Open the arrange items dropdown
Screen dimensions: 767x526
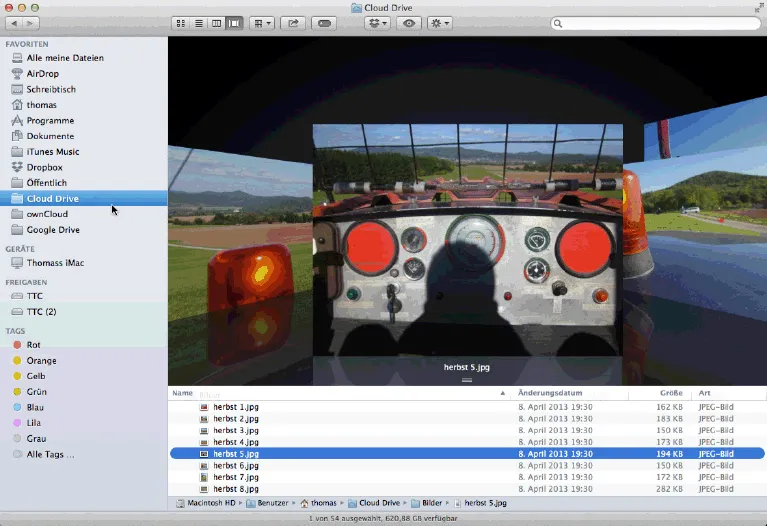(262, 23)
